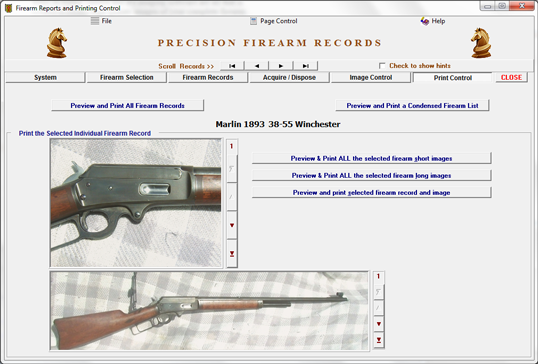
Task: Enable Check to show hints checkbox
Action: 382,66
